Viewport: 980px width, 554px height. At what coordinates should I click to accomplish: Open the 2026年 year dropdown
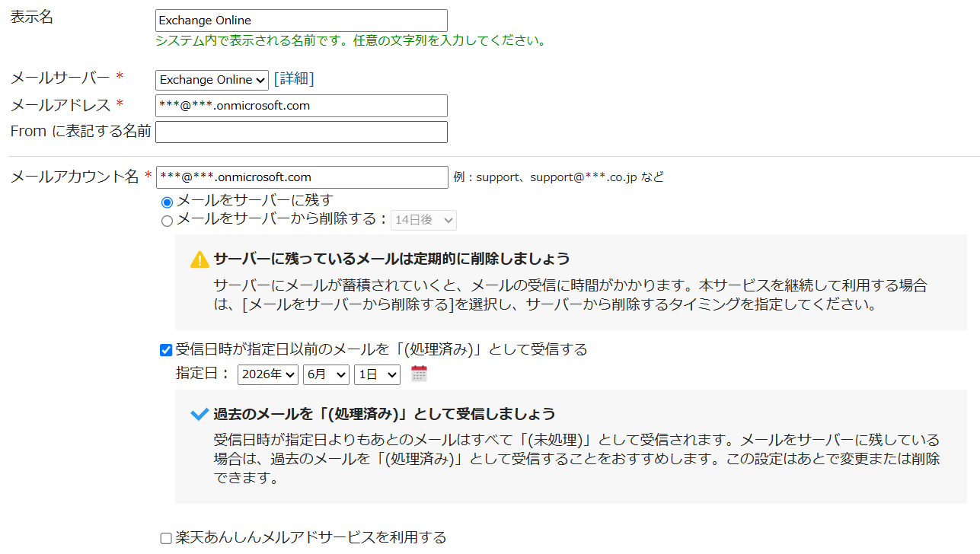click(268, 374)
